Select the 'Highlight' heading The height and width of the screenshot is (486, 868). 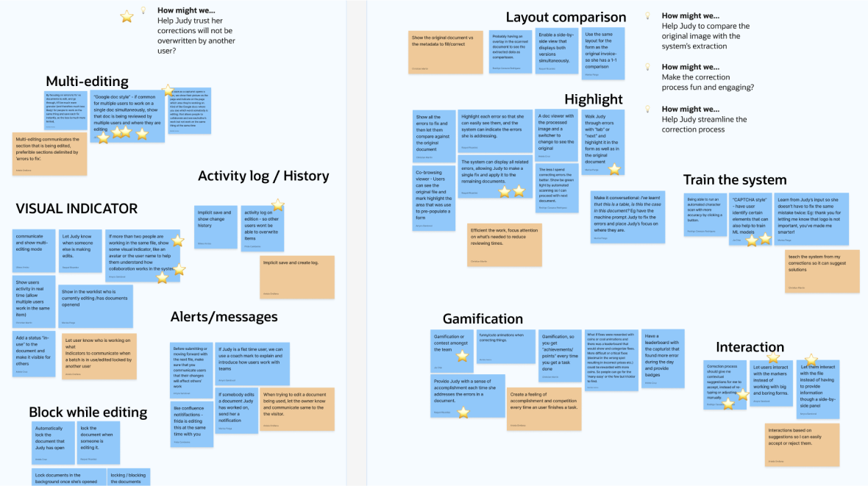594,99
